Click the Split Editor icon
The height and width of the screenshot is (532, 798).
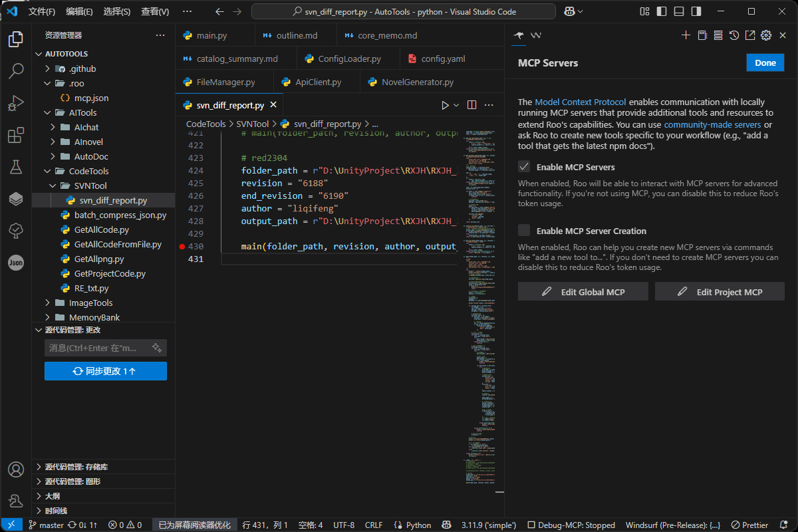tap(471, 105)
